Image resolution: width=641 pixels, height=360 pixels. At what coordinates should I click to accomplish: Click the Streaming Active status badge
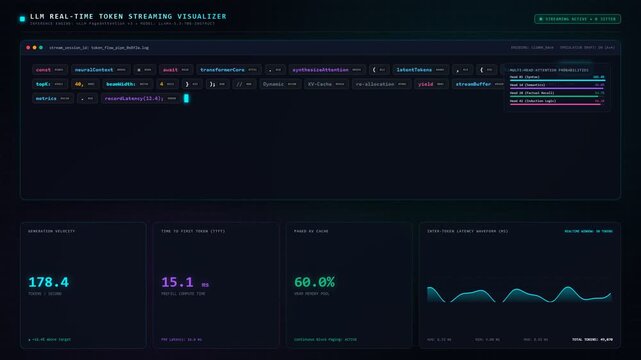(577, 19)
